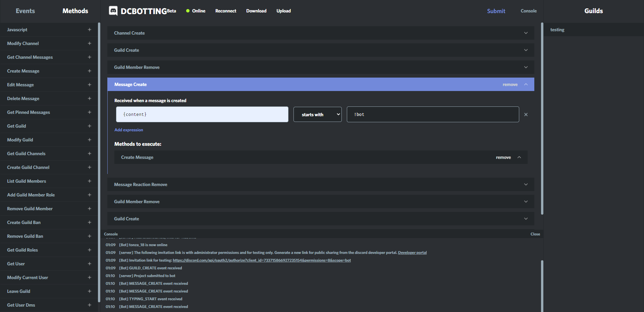644x312 pixels.
Task: Click the plus icon next to Javascript
Action: (90, 30)
